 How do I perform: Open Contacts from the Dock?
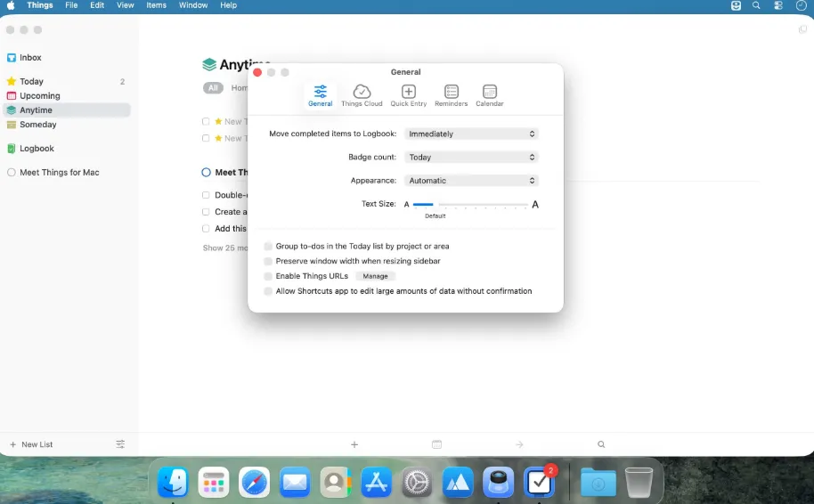point(336,483)
